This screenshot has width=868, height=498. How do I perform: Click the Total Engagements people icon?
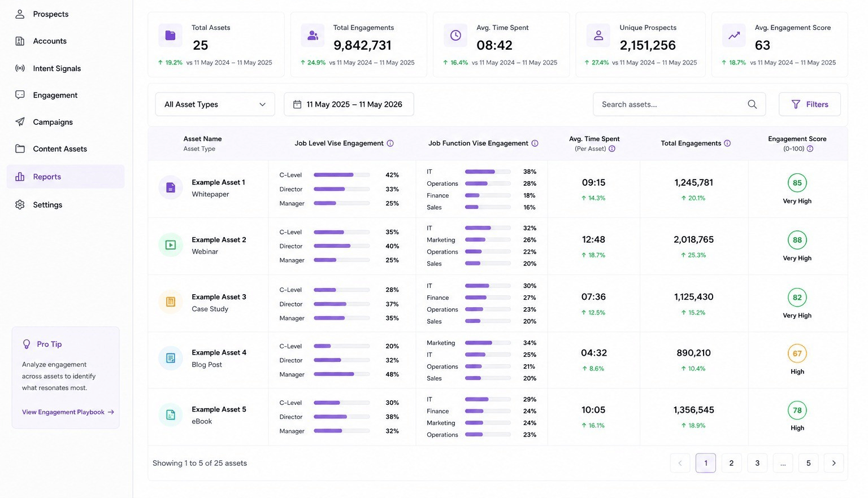click(x=313, y=36)
